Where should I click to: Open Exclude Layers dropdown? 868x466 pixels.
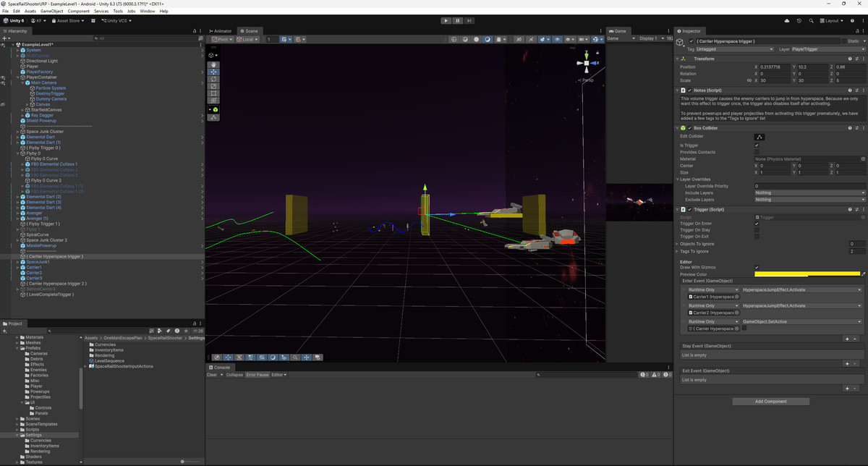tap(809, 200)
